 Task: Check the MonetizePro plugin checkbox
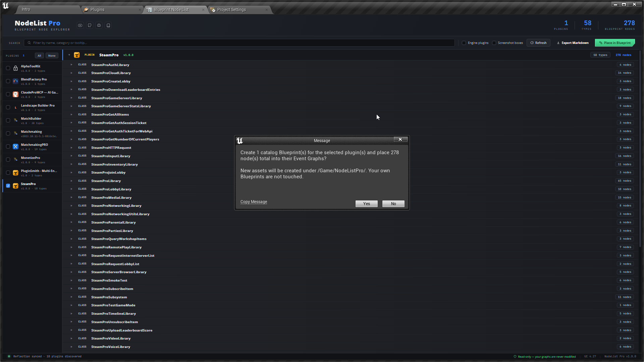coord(8,160)
